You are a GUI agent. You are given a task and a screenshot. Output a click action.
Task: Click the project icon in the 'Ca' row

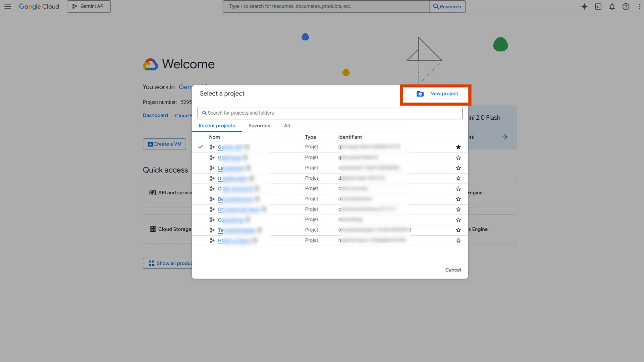pos(212,220)
